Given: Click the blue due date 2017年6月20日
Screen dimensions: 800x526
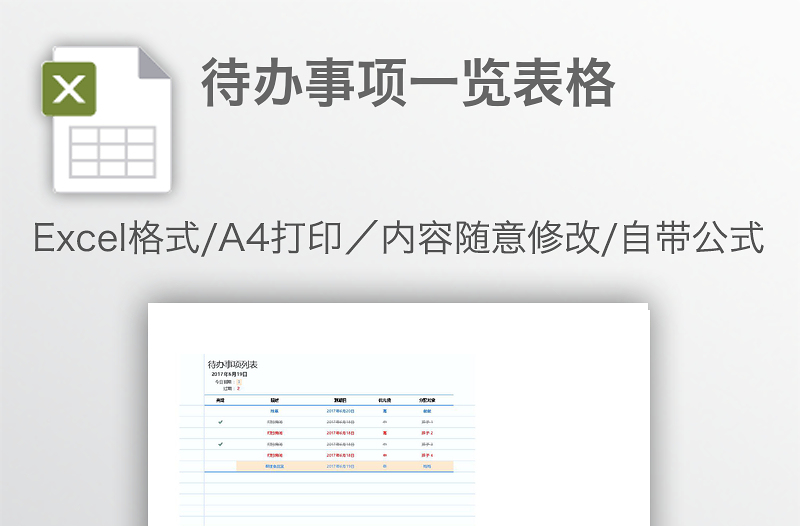Looking at the screenshot, I should (x=340, y=411).
